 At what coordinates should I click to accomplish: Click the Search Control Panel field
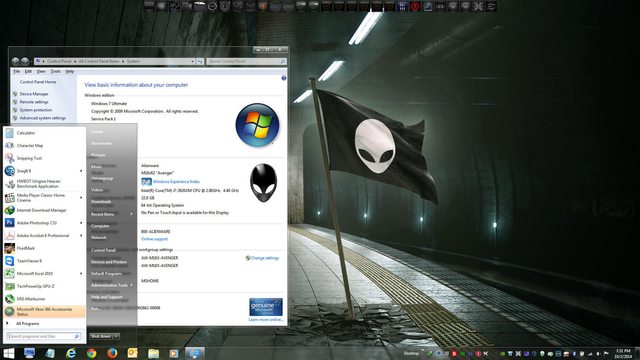246,61
